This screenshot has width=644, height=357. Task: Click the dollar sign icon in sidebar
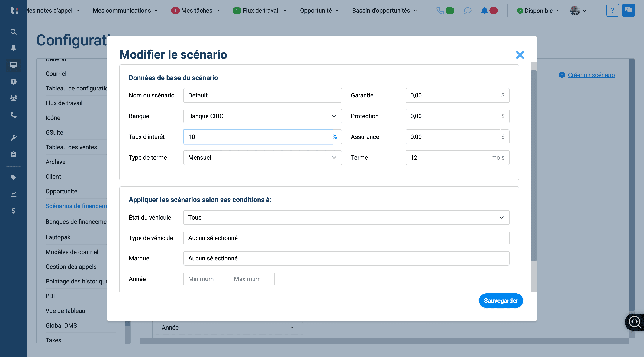coord(14,210)
